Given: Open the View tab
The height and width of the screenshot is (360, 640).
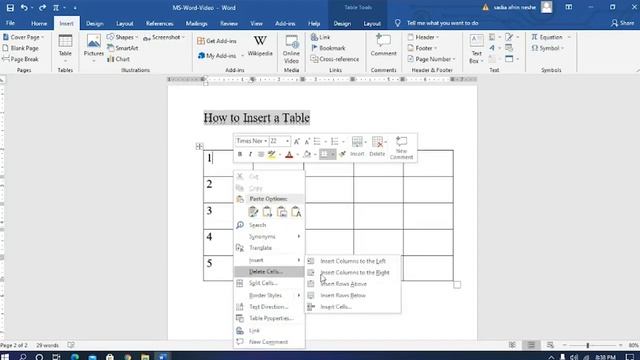Looking at the screenshot, I should point(256,24).
